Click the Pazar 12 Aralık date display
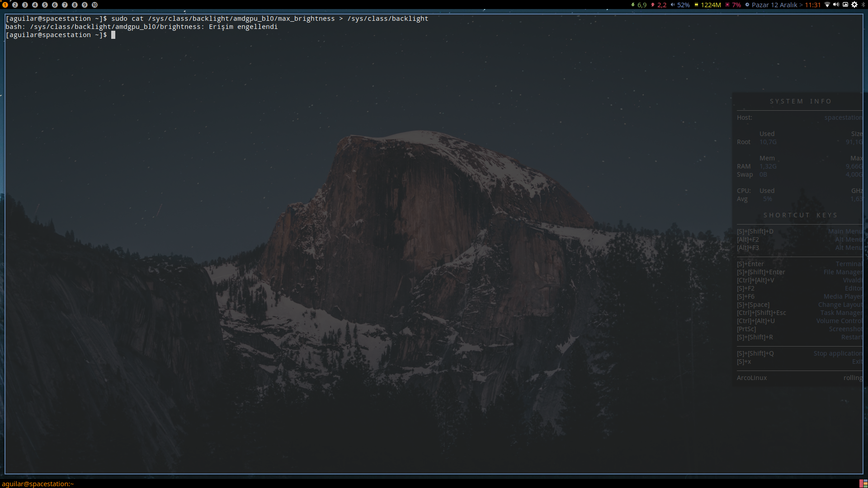868x488 pixels. click(774, 5)
